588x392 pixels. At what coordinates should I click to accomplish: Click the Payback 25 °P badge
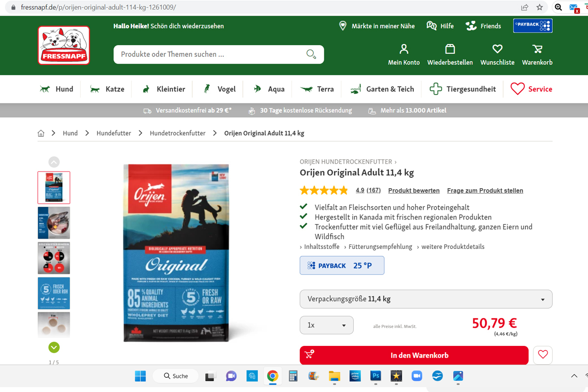(x=342, y=266)
